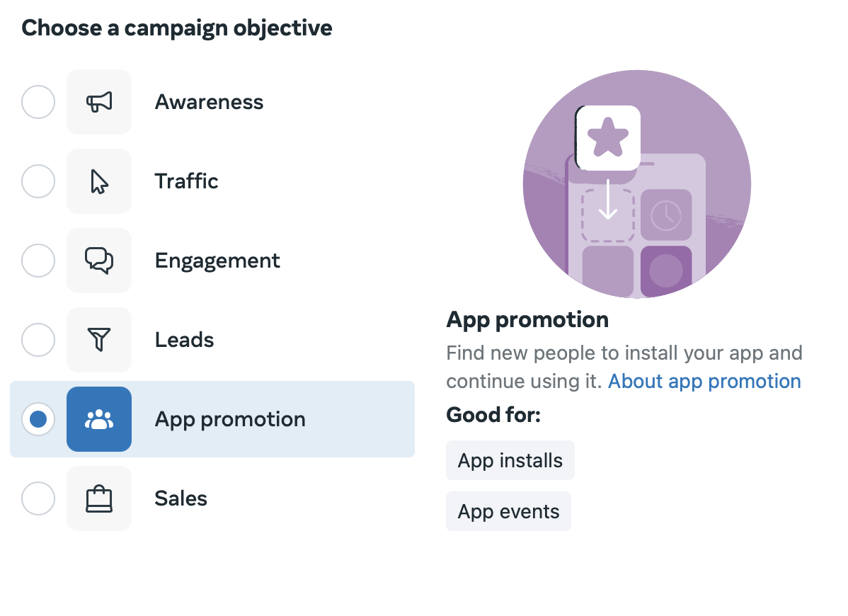This screenshot has width=848, height=616.
Task: Select the Engagement radio button
Action: coord(38,261)
